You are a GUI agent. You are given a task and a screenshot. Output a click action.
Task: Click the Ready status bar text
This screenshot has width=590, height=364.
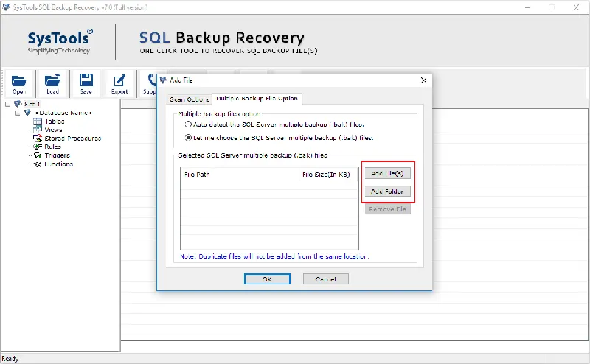pyautogui.click(x=10, y=359)
